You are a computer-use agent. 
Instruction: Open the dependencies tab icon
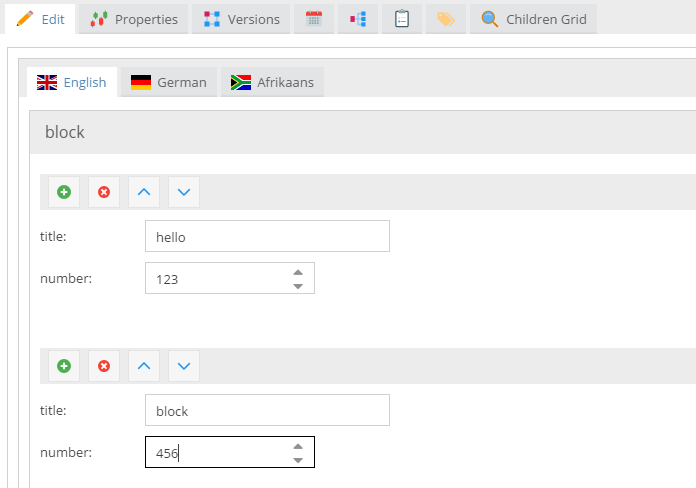[x=358, y=19]
